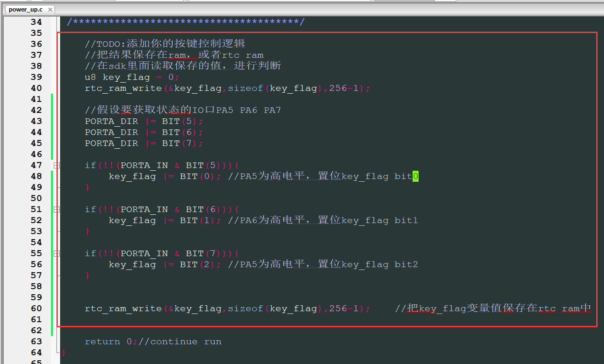Place cursor in the 'rtc ram' comment on line 37
This screenshot has height=364, width=604.
[x=243, y=55]
